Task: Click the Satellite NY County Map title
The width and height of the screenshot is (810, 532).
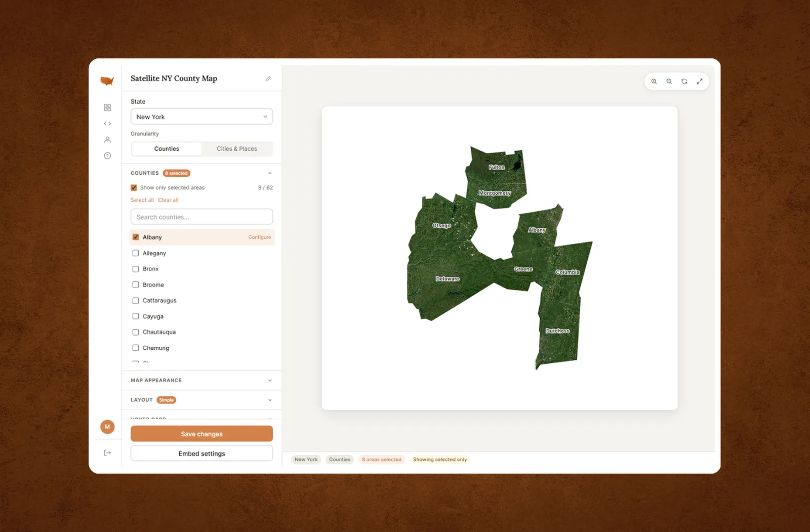Action: pos(174,78)
